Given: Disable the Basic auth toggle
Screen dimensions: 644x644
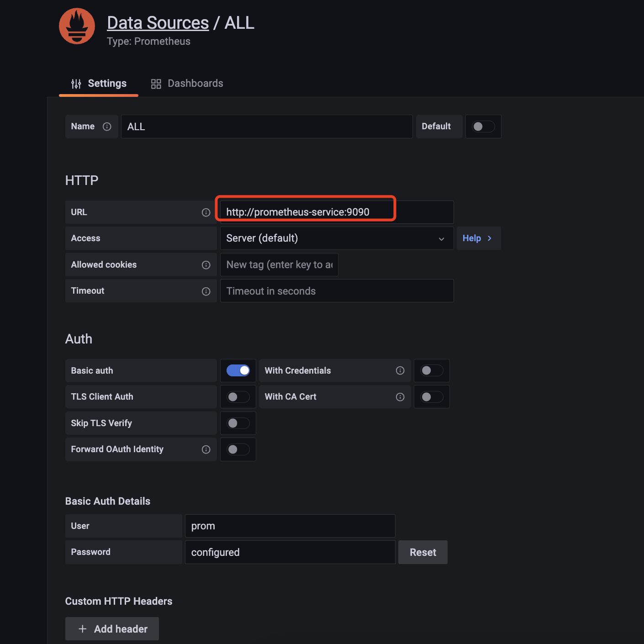Looking at the screenshot, I should (x=238, y=370).
